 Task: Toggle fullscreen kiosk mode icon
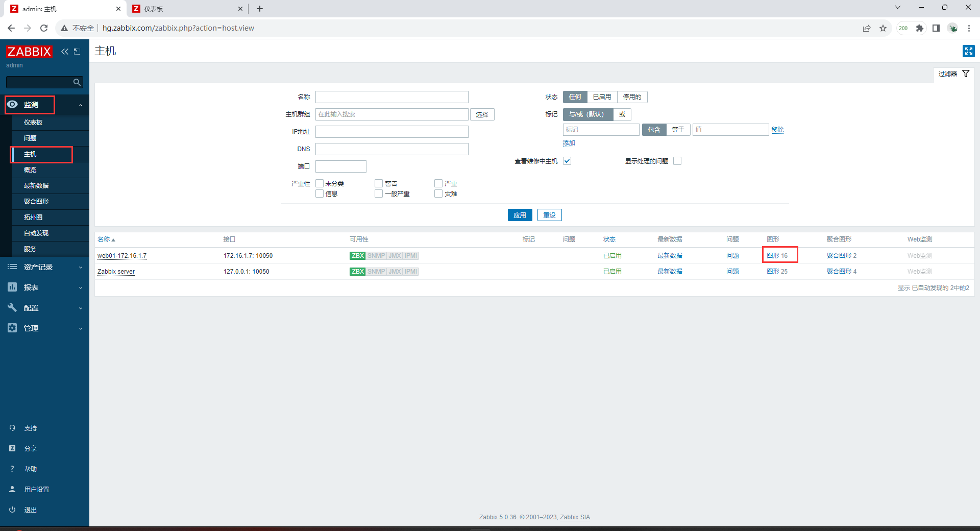coord(968,51)
